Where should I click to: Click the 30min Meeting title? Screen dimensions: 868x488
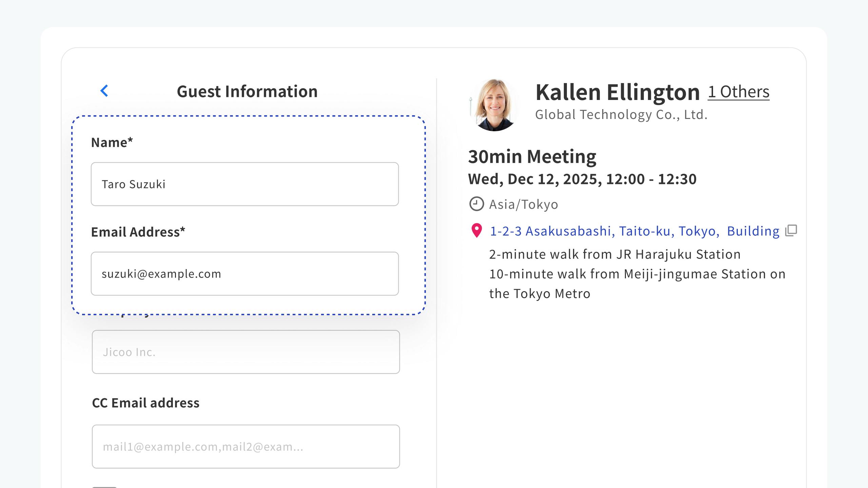(532, 157)
